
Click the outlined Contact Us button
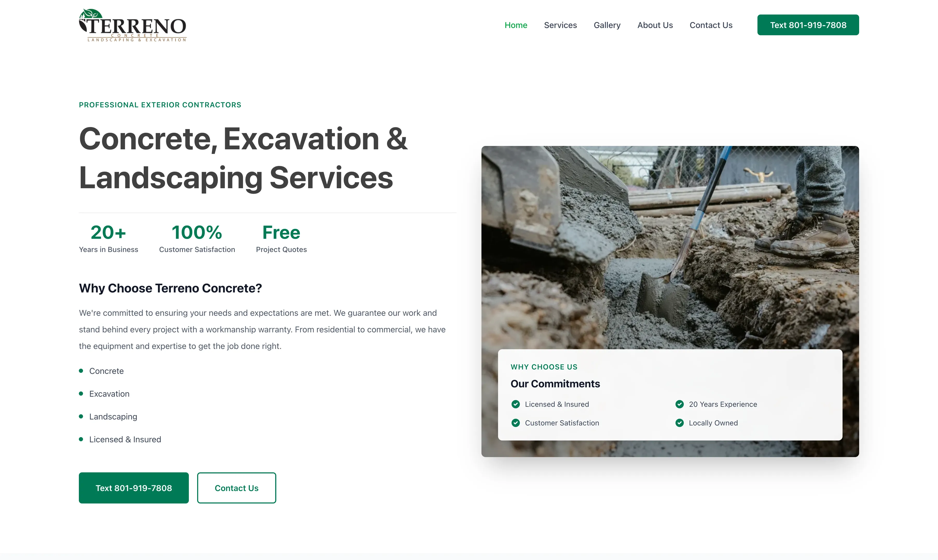click(236, 488)
